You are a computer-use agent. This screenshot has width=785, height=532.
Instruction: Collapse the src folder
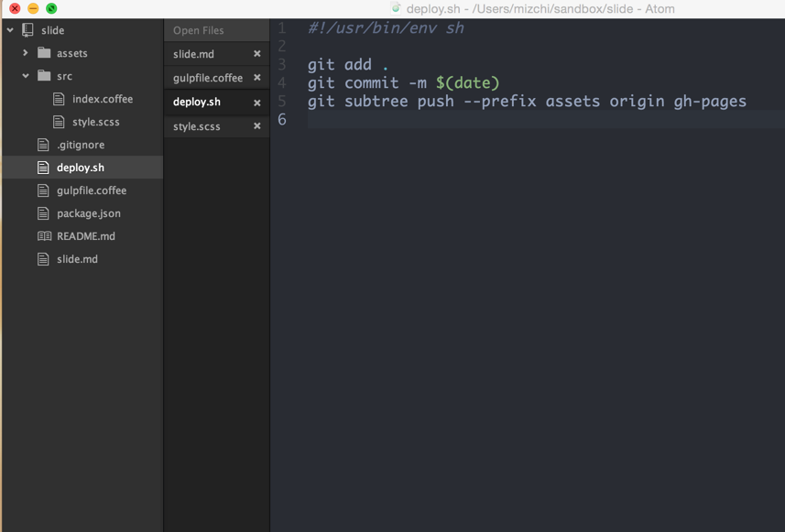(x=25, y=76)
